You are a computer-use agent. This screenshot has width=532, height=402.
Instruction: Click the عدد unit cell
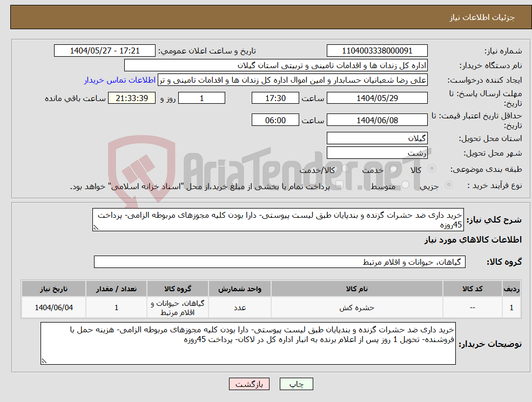(x=240, y=307)
